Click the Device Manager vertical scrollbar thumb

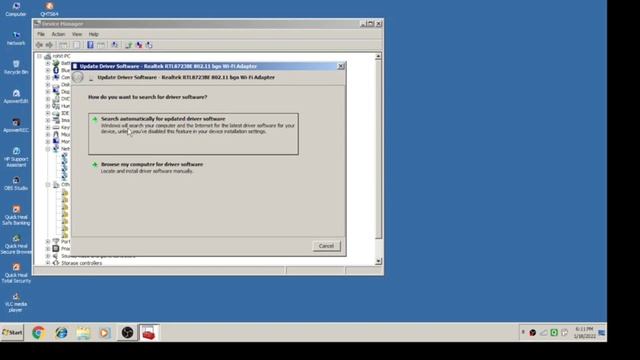378,149
